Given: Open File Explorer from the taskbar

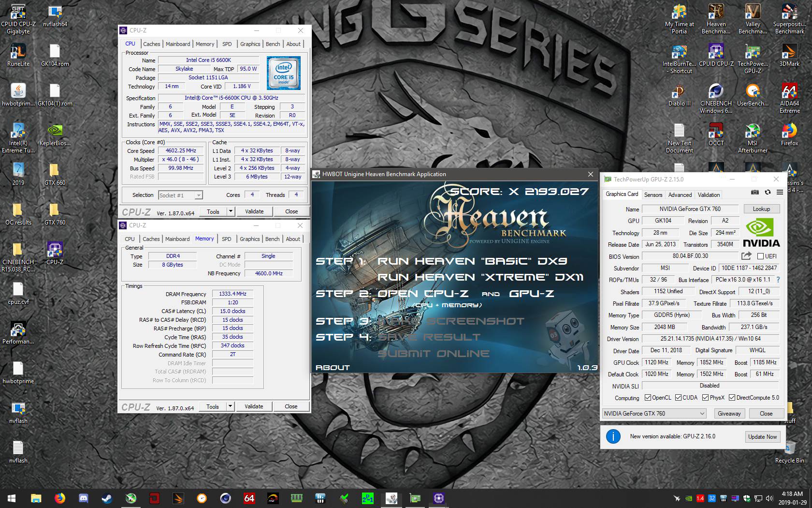Looking at the screenshot, I should (36, 498).
